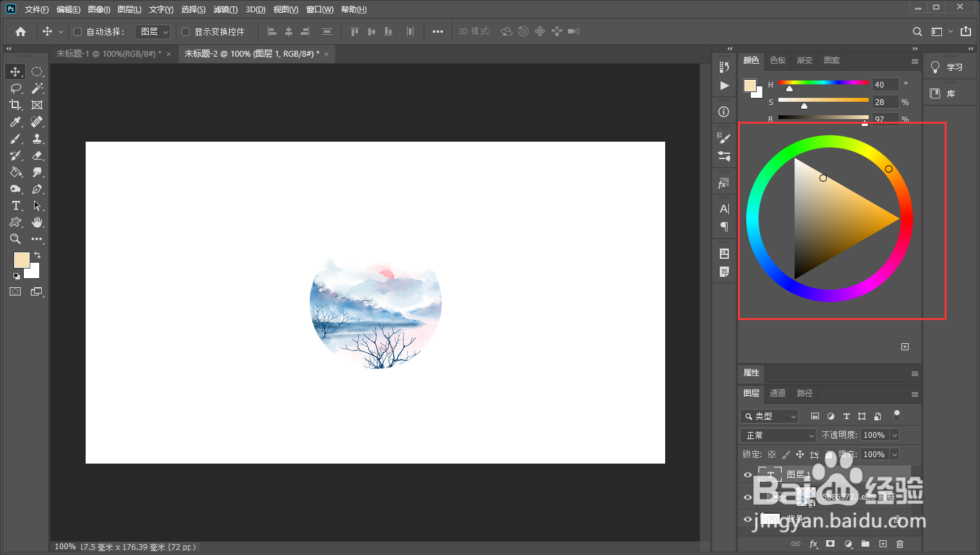Click the saturation slider bar

tap(824, 100)
